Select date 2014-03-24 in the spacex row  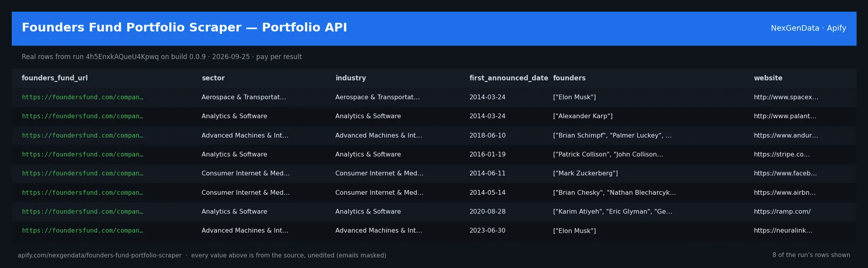click(488, 97)
